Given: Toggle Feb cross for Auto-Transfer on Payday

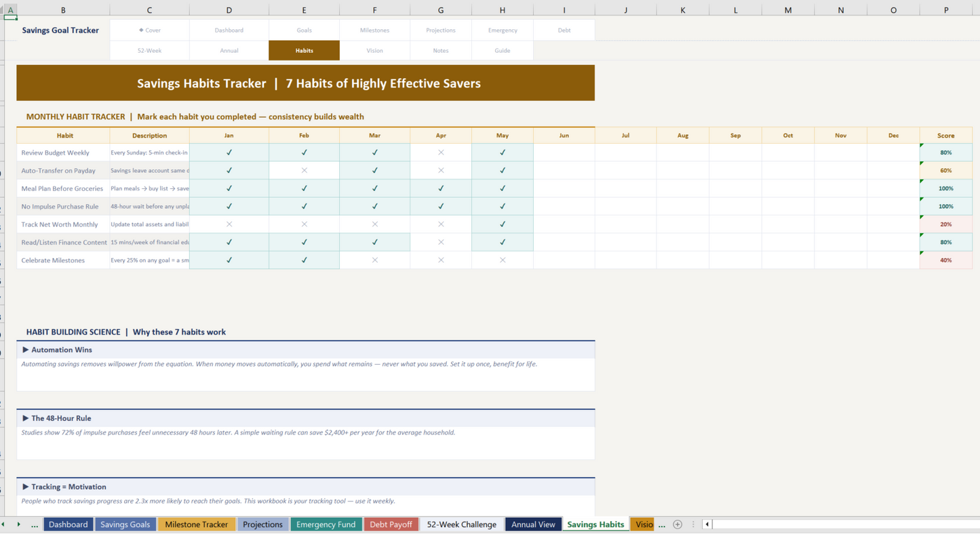Looking at the screenshot, I should point(304,171).
